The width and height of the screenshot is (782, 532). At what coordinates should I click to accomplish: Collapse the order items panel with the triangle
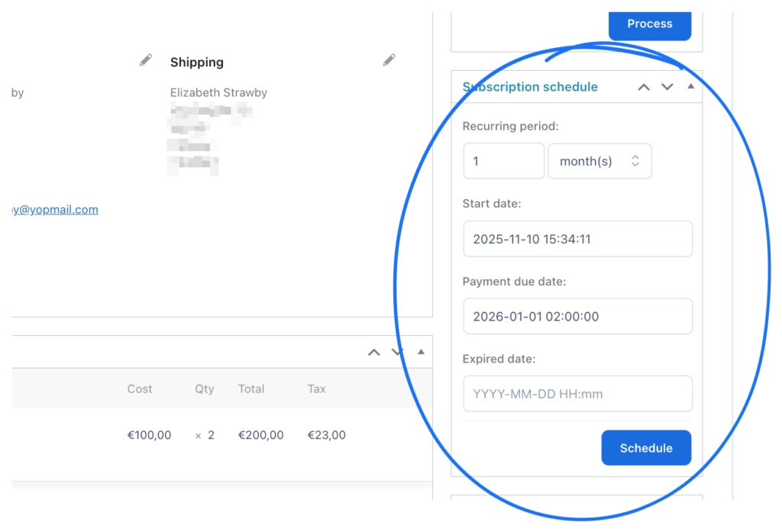point(421,352)
